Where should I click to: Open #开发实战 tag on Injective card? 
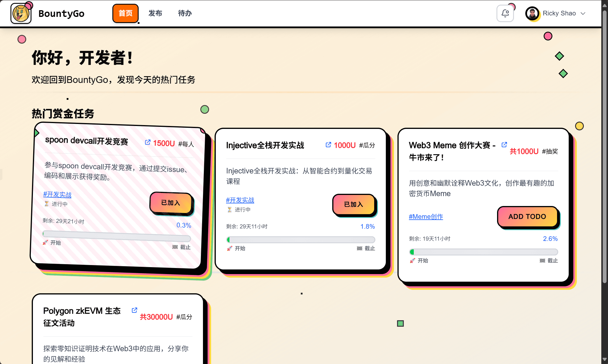coord(240,200)
